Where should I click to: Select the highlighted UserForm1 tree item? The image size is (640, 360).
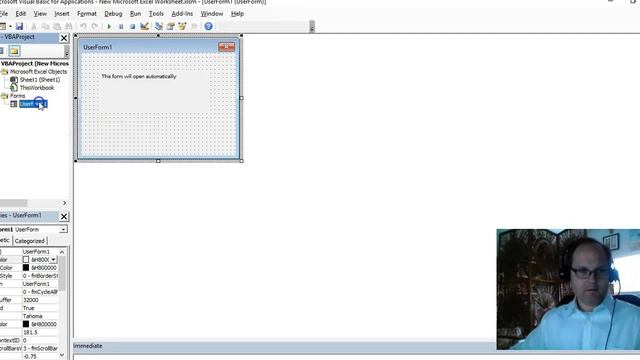(x=33, y=104)
